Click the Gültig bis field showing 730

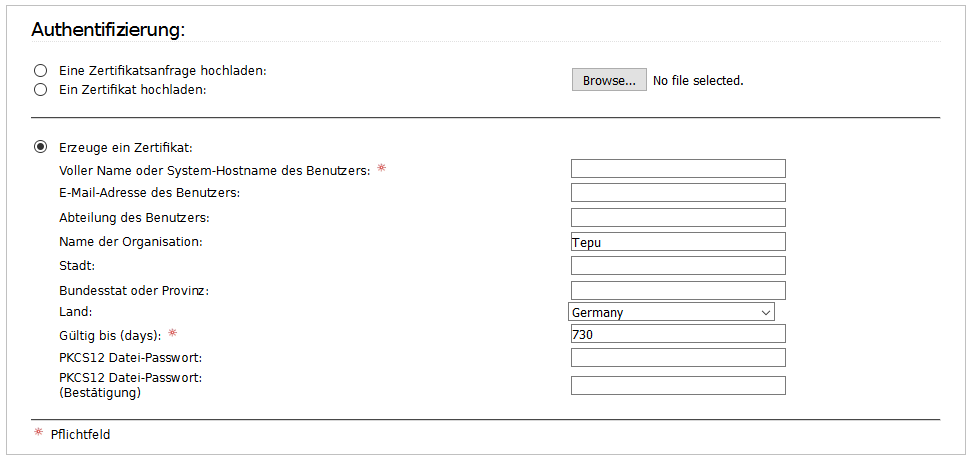pyautogui.click(x=678, y=333)
